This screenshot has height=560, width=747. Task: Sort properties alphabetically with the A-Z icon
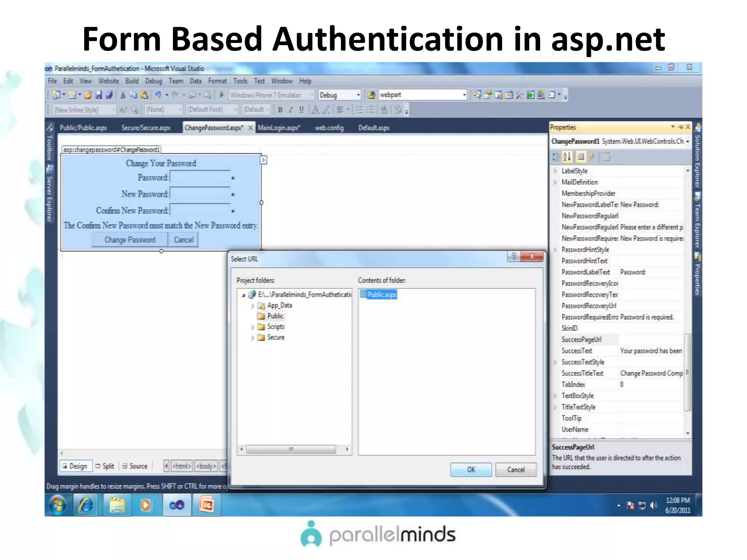[567, 157]
